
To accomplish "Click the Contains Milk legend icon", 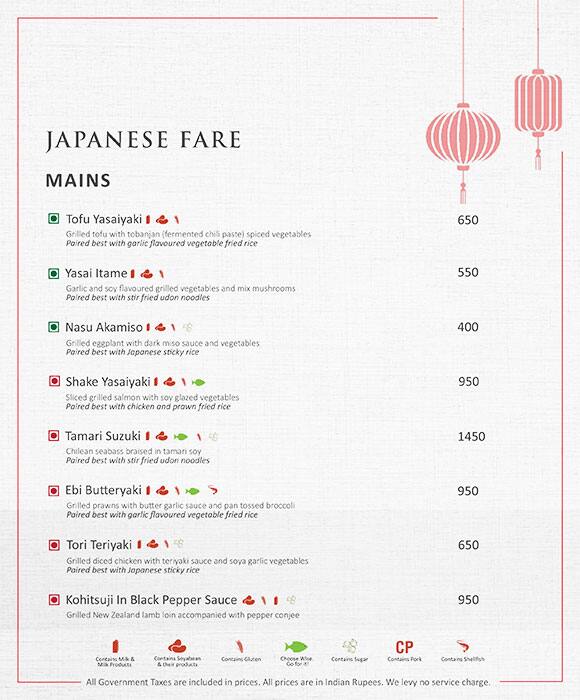I will point(115,646).
